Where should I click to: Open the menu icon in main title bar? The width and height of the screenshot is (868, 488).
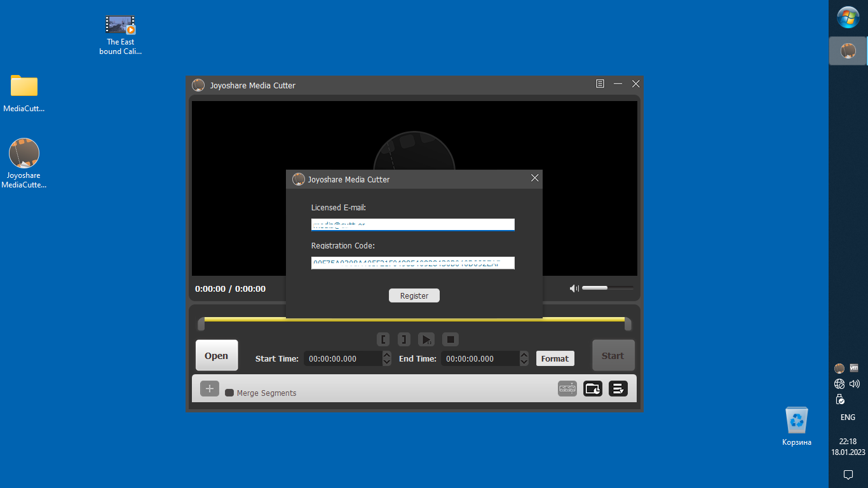(600, 84)
